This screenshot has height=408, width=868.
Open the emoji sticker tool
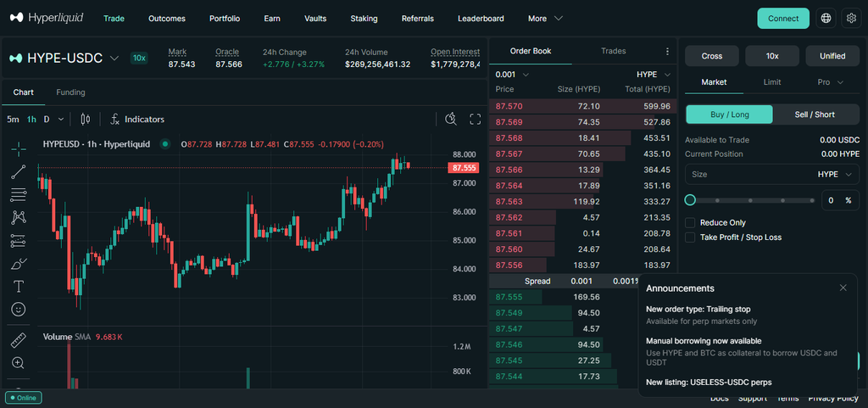point(19,310)
